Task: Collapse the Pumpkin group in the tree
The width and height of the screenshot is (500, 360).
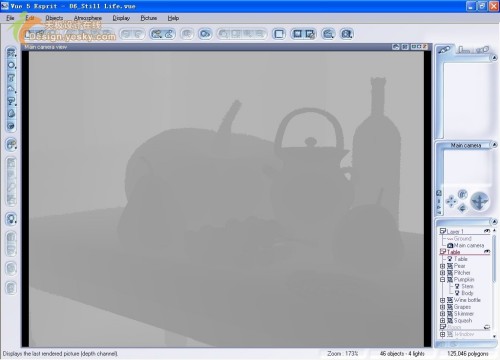Action: 442,279
